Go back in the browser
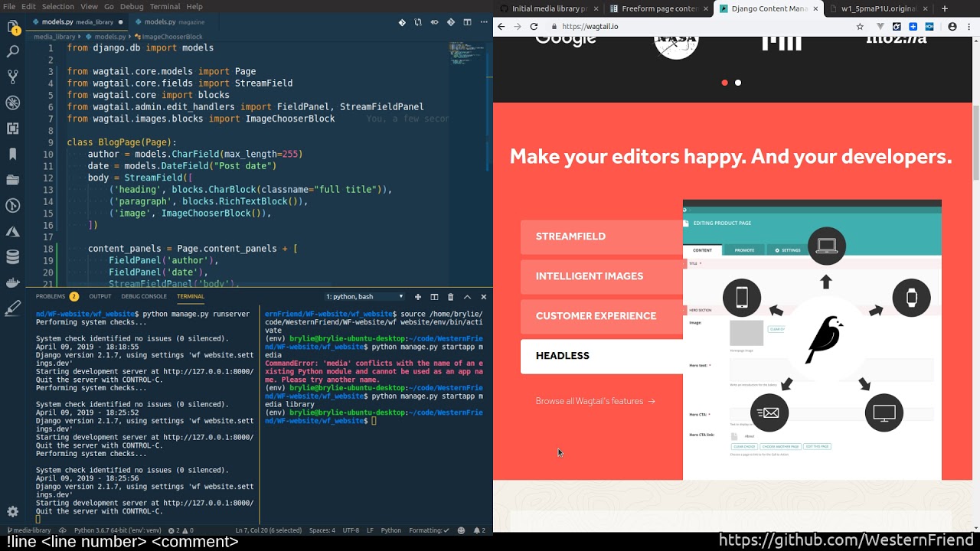Screen dimensions: 980x551 click(x=501, y=26)
